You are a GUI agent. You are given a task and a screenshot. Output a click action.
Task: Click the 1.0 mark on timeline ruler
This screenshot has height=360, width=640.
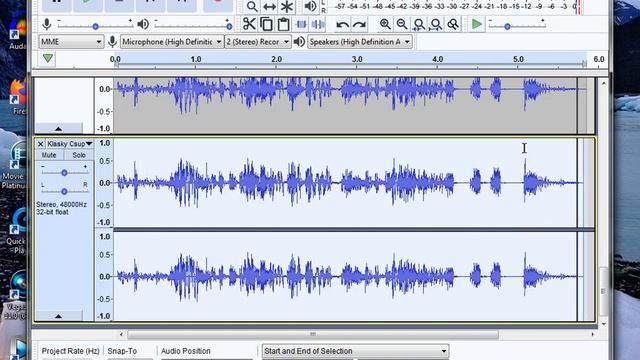tap(196, 59)
